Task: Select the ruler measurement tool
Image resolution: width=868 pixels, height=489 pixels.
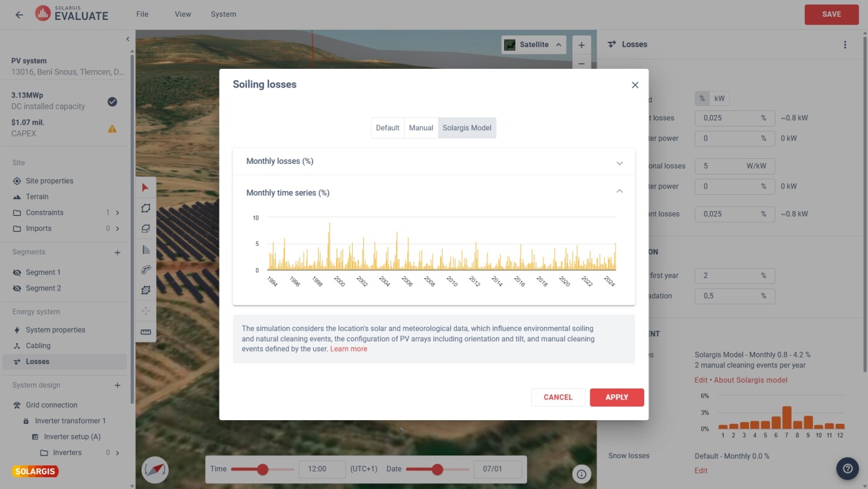Action: pyautogui.click(x=146, y=332)
